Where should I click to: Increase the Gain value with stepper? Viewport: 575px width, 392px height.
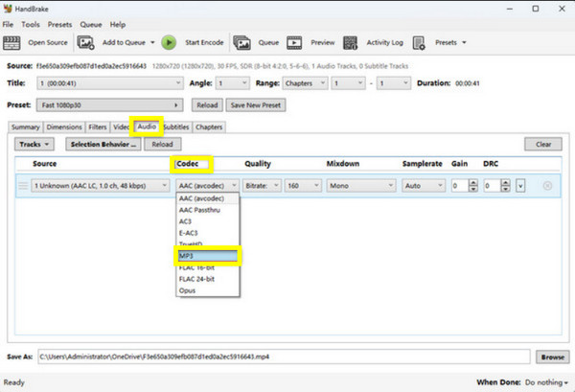[x=472, y=182]
